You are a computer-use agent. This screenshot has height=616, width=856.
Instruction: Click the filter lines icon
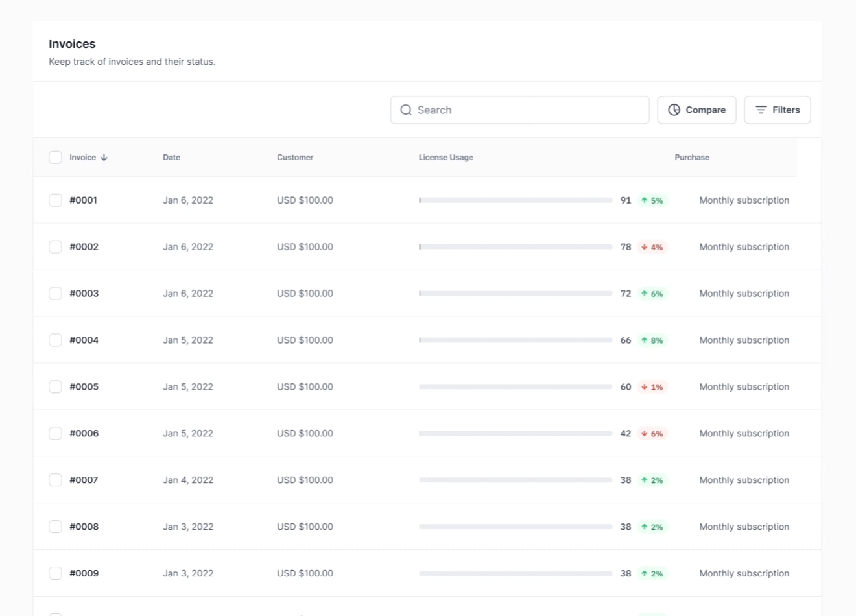point(761,110)
